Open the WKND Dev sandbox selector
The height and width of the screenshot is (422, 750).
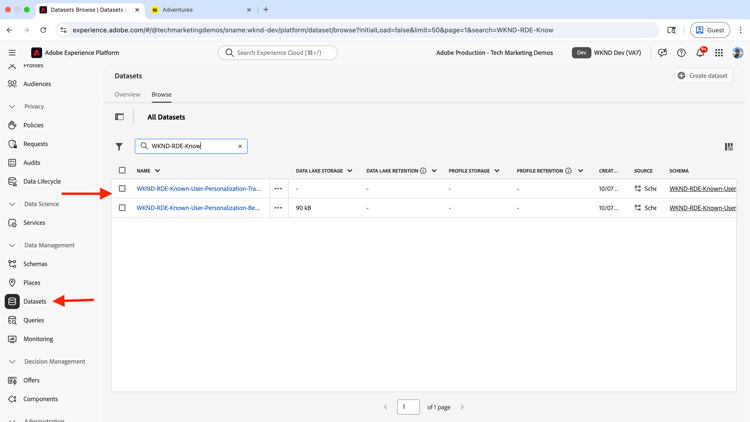607,53
